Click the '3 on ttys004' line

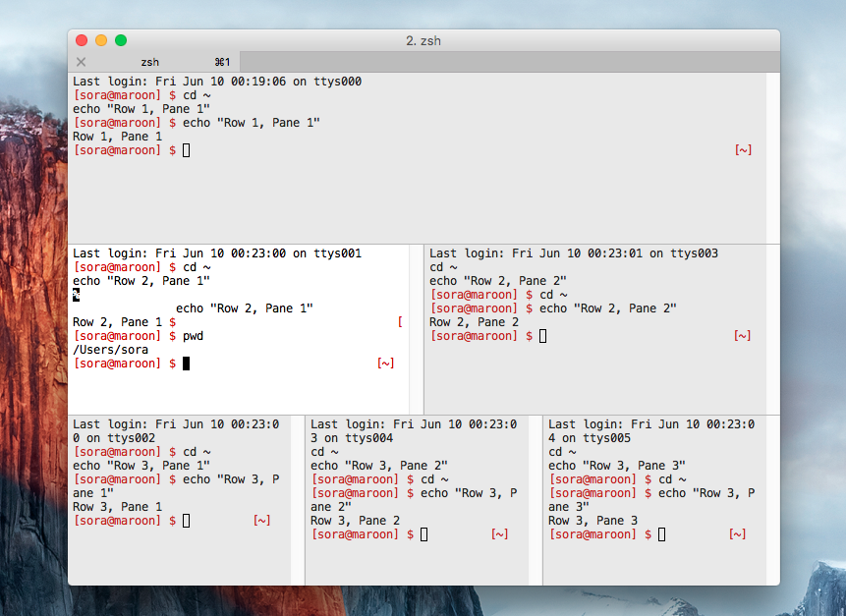pyautogui.click(x=351, y=438)
